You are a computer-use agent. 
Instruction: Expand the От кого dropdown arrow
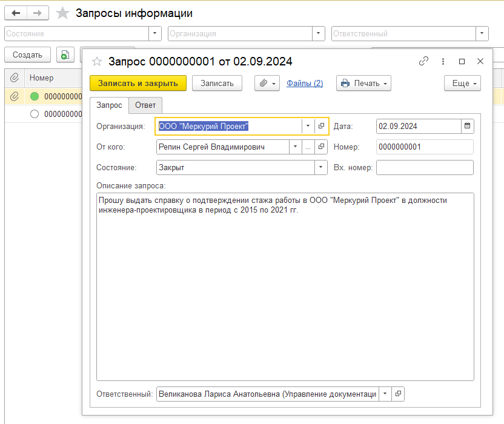coord(295,147)
